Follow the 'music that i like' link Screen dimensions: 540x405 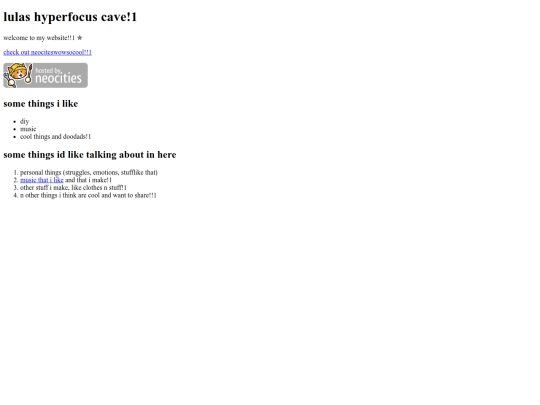coord(42,180)
